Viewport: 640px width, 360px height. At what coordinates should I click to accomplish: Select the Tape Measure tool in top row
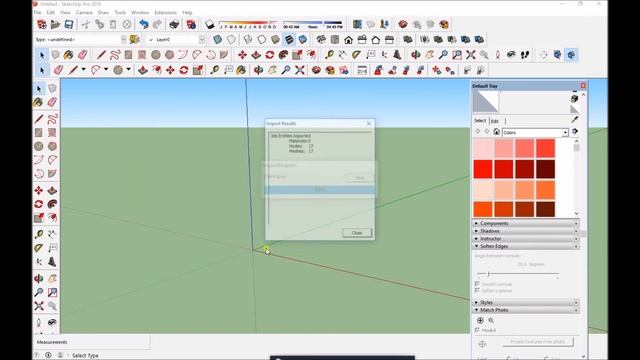pyautogui.click(x=329, y=55)
